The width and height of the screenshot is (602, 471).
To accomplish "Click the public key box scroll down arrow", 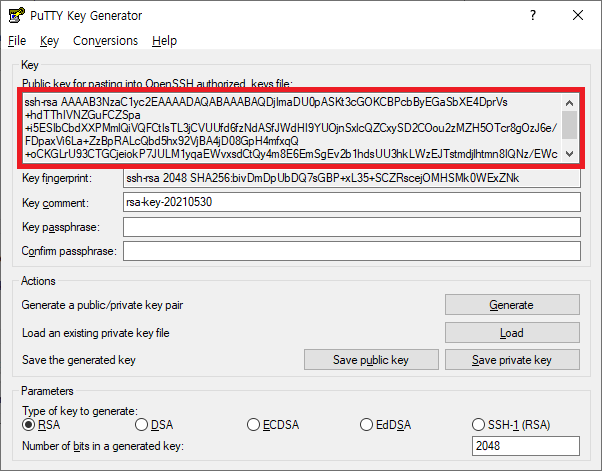I will click(x=570, y=154).
